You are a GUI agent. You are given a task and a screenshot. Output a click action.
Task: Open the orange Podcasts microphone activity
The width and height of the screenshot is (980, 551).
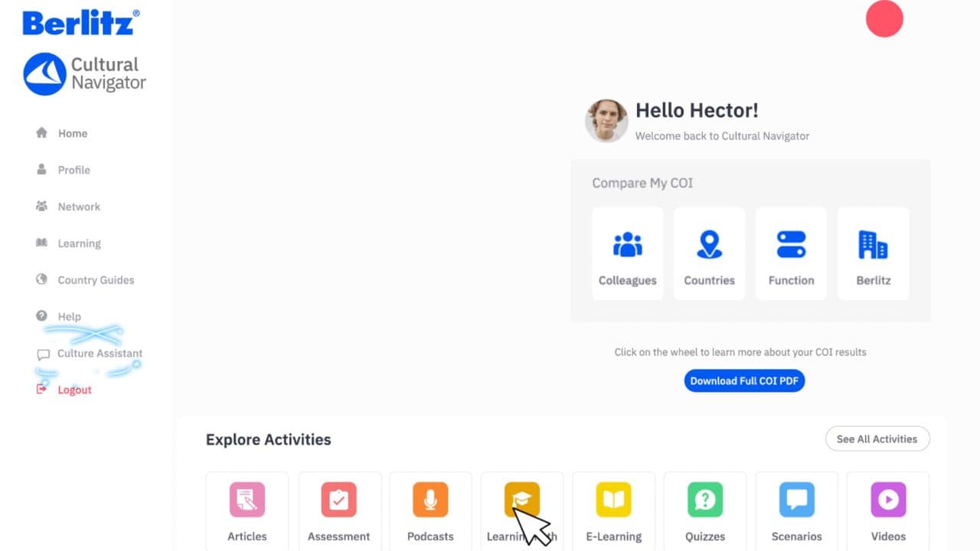tap(430, 511)
